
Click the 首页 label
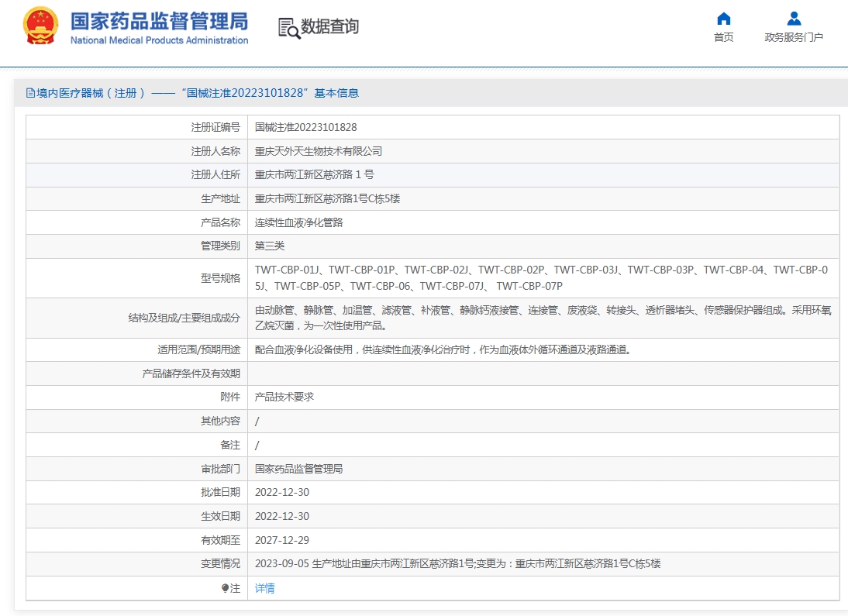724,36
